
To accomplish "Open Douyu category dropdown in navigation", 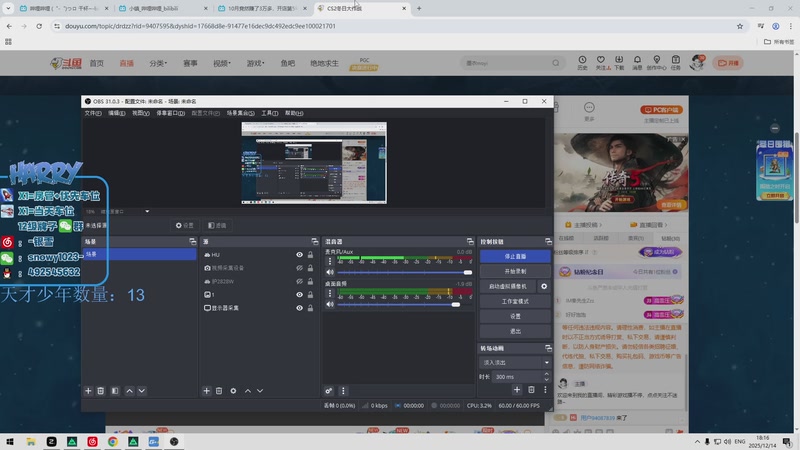I will pos(158,63).
